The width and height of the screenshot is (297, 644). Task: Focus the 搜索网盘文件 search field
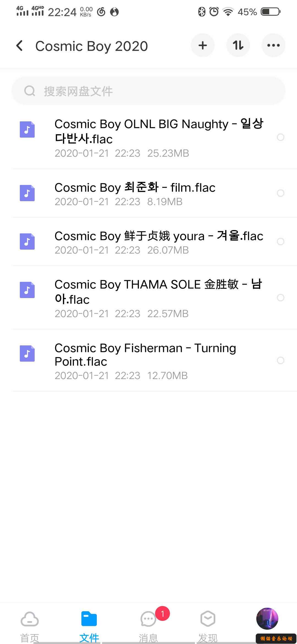click(x=148, y=91)
